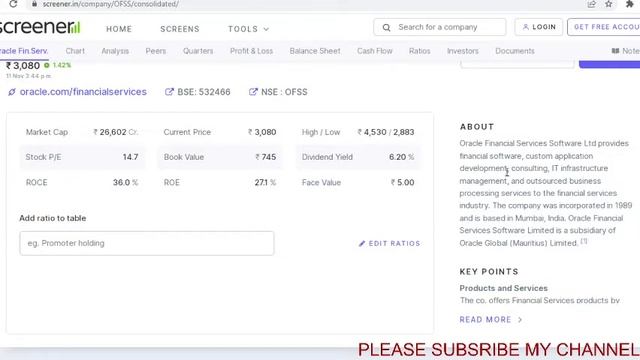Switch to the Analysis tab

coord(115,51)
